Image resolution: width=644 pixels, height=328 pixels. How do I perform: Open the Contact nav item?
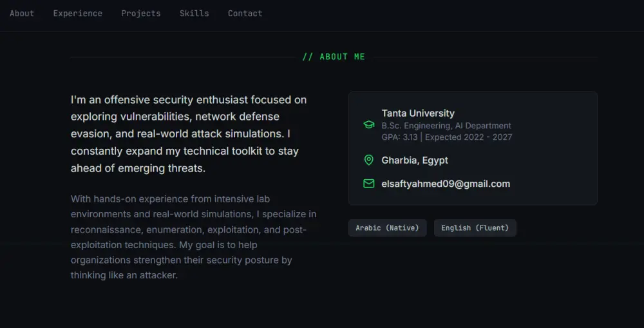(x=245, y=13)
